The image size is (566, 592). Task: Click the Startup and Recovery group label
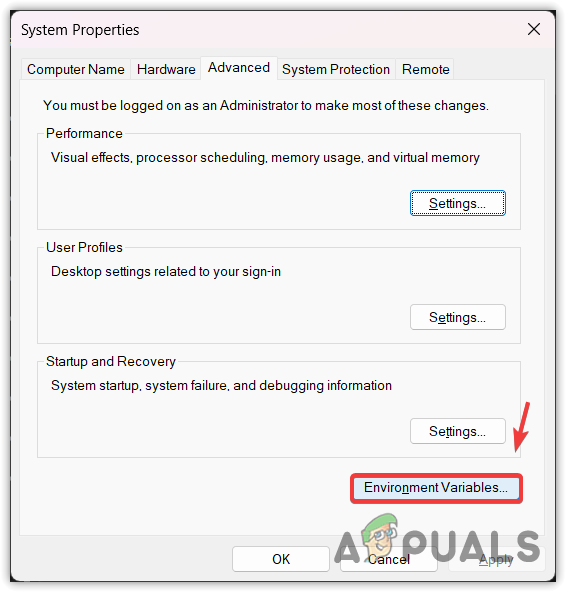(111, 361)
